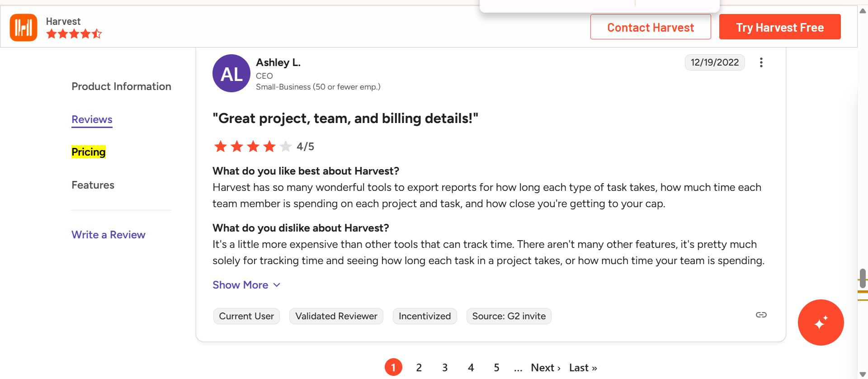Click the Incentivized tag

(x=425, y=316)
